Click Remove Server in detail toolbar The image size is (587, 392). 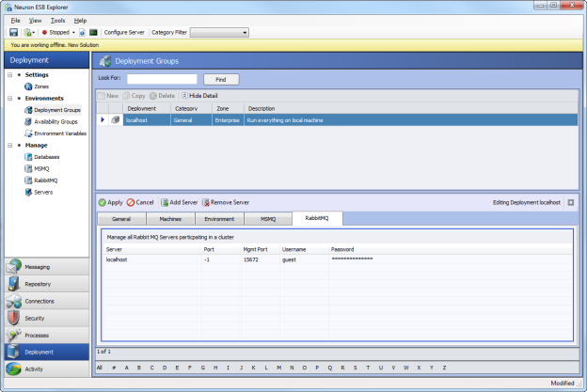[226, 202]
